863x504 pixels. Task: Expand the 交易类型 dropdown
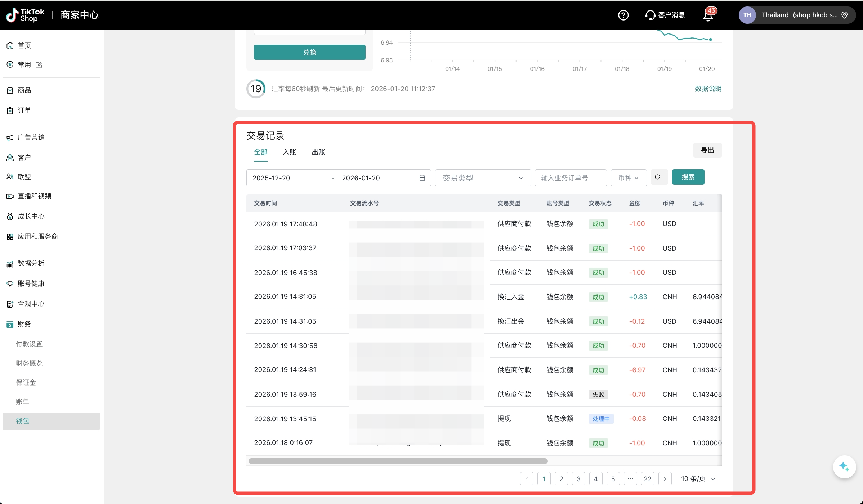point(483,178)
